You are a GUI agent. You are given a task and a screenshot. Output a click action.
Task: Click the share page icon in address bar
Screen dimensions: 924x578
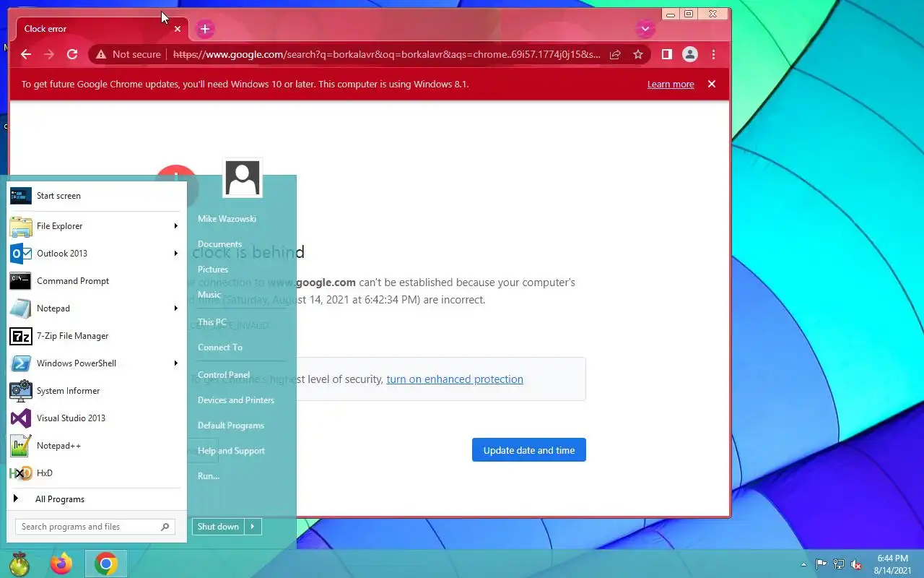point(615,54)
